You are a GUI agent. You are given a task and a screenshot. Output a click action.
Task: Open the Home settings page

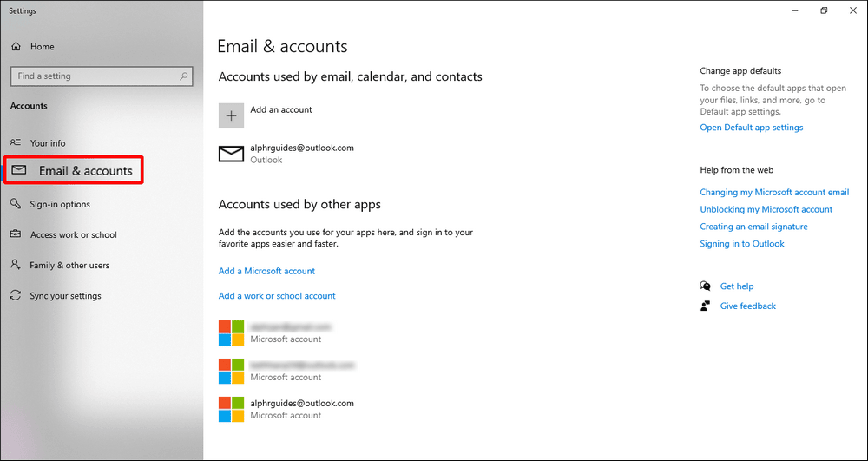[x=42, y=47]
